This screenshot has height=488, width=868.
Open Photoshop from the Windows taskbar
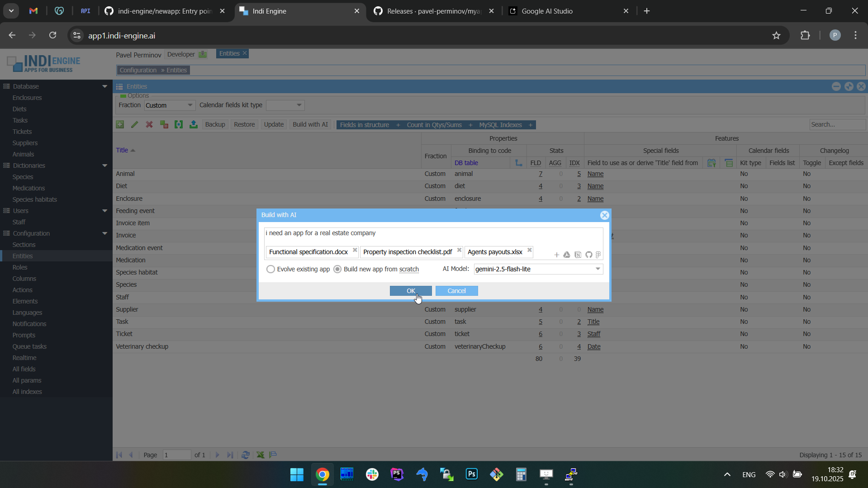pos(472,474)
